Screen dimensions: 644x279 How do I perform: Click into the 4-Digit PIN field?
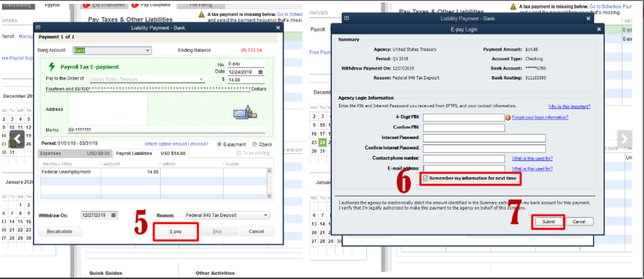pyautogui.click(x=463, y=117)
